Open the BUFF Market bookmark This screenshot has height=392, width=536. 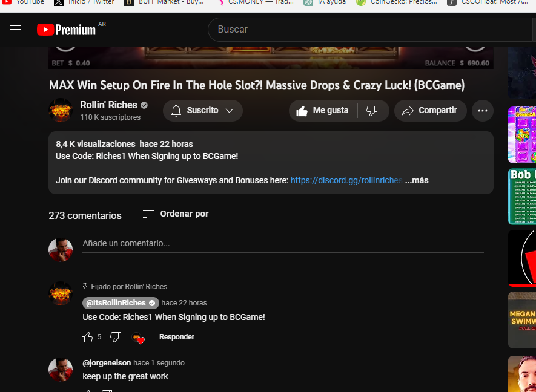click(164, 2)
